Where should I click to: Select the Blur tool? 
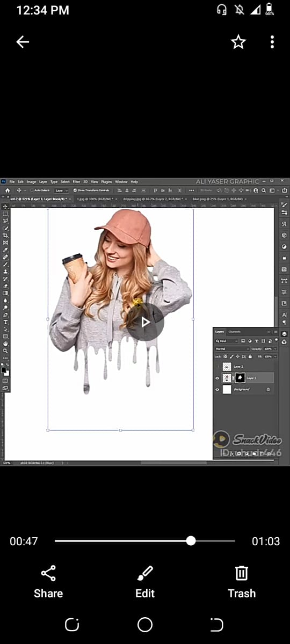click(x=6, y=301)
